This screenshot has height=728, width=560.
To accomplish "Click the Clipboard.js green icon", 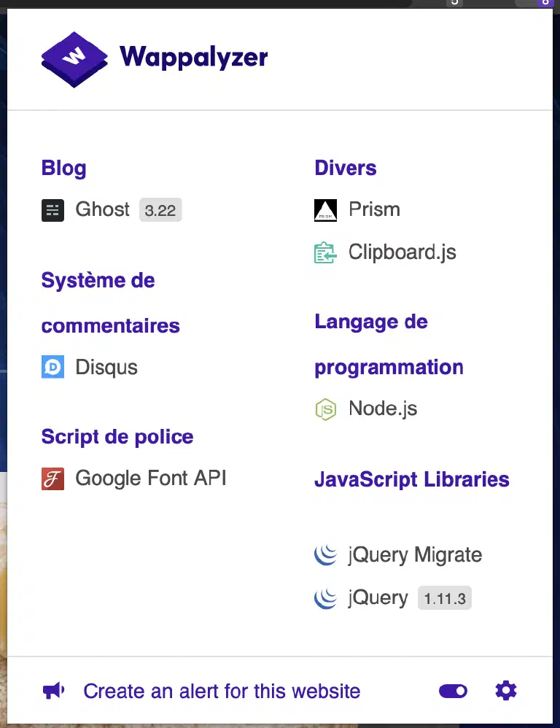I will coord(326,253).
